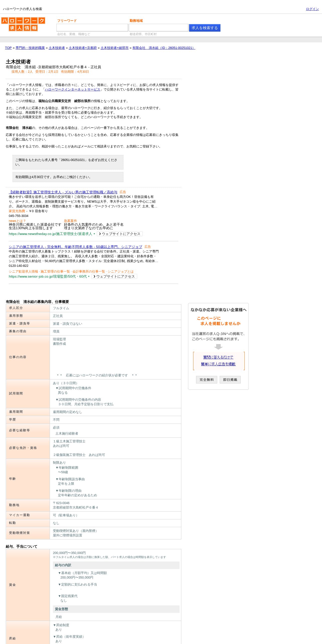Expand dropdown arrow beside senior-job URL
The width and height of the screenshot is (322, 644).
[x=89, y=277]
